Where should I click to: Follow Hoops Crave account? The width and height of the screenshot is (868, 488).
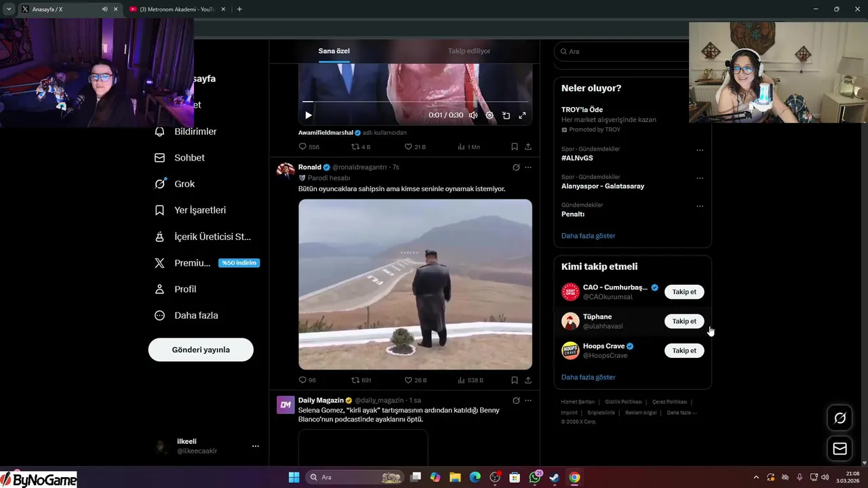(684, 350)
